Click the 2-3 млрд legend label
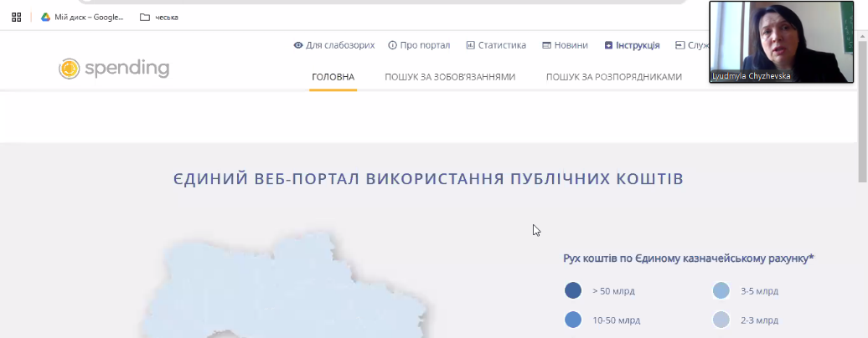The width and height of the screenshot is (868, 338). pos(759,320)
